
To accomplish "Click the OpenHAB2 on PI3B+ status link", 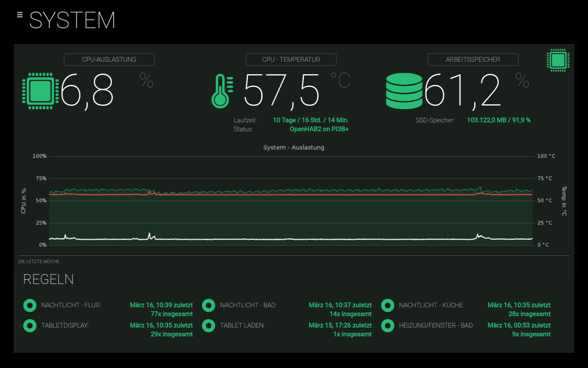I will (319, 129).
